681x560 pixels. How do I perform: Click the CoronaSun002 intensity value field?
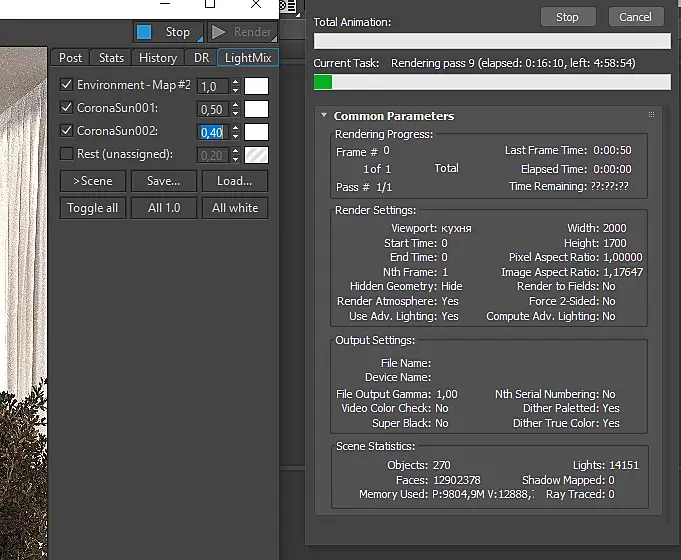click(212, 132)
